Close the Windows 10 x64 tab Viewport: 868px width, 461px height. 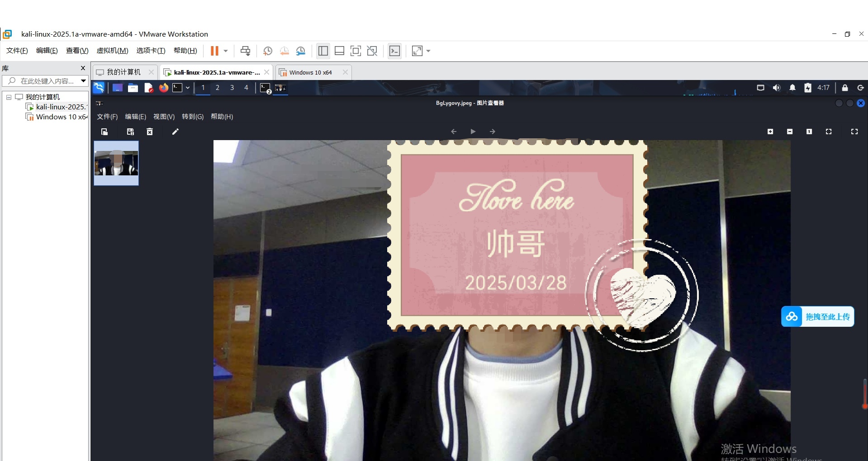point(346,72)
